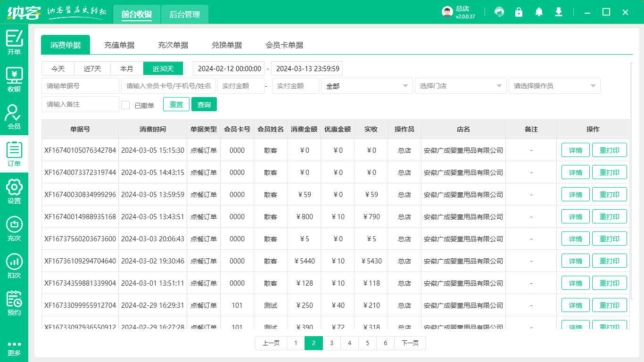Switch to the 充值单据 tab
The height and width of the screenshot is (362, 644).
pyautogui.click(x=119, y=45)
